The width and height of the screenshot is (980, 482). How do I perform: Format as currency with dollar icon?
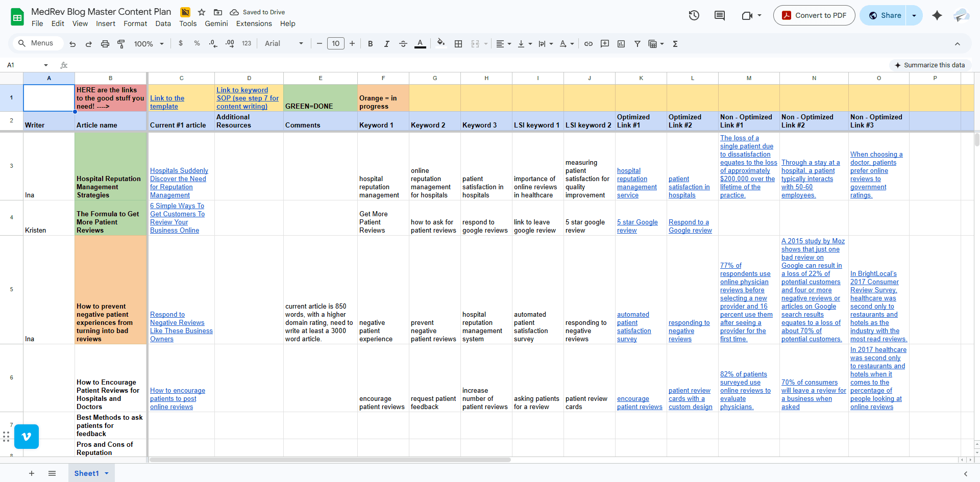point(181,44)
